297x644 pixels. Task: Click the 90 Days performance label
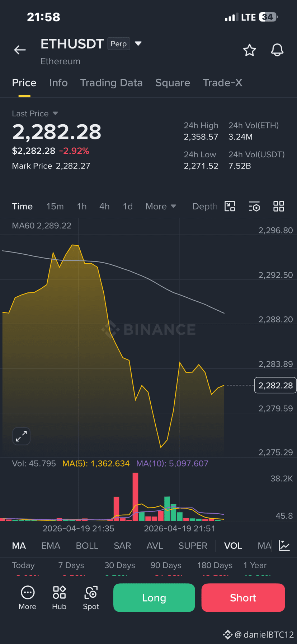tap(166, 565)
